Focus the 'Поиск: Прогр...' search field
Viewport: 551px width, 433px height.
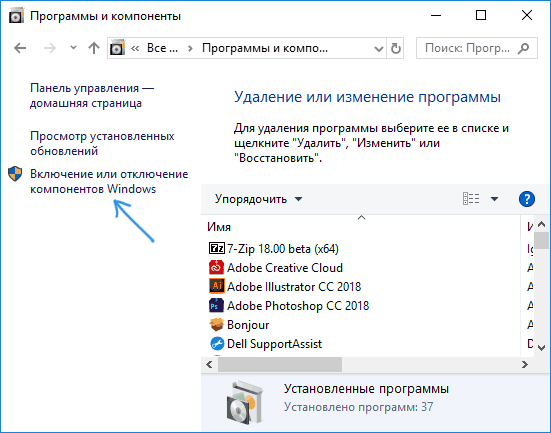[477, 48]
